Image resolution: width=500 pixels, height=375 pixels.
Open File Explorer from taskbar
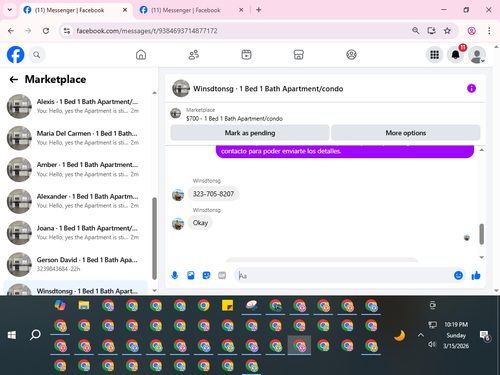tap(84, 305)
